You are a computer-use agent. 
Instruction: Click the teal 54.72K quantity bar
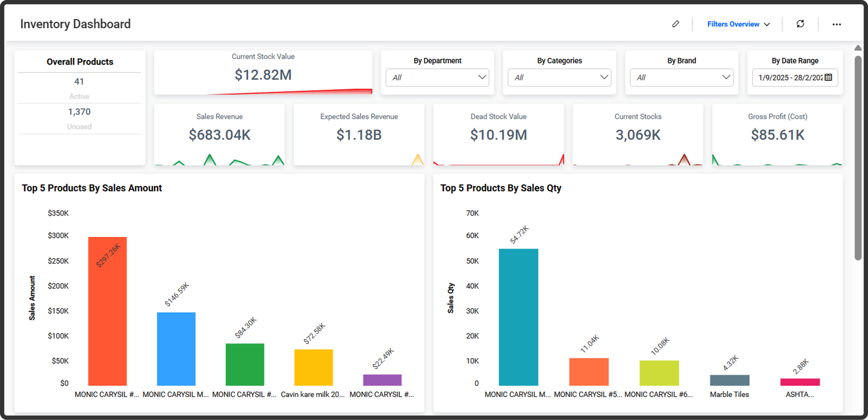point(518,317)
